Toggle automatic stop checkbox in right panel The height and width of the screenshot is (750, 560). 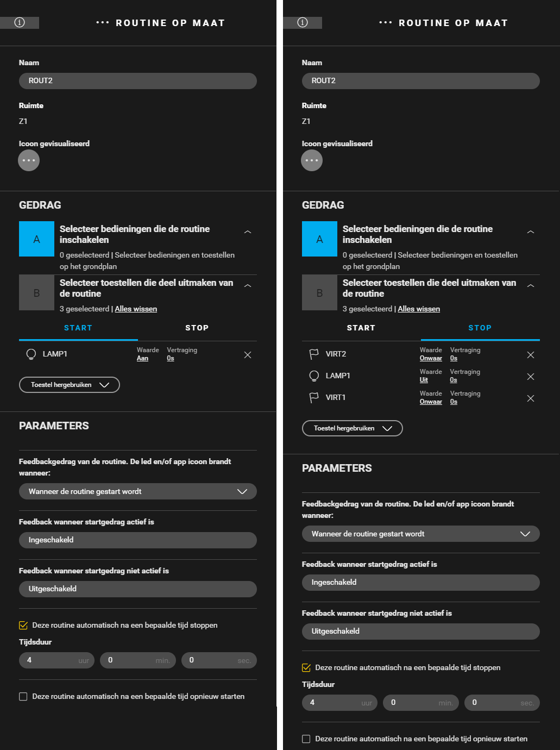306,667
